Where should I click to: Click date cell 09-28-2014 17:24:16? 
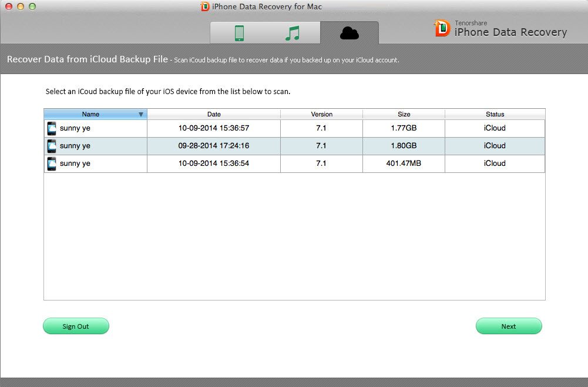(x=214, y=146)
